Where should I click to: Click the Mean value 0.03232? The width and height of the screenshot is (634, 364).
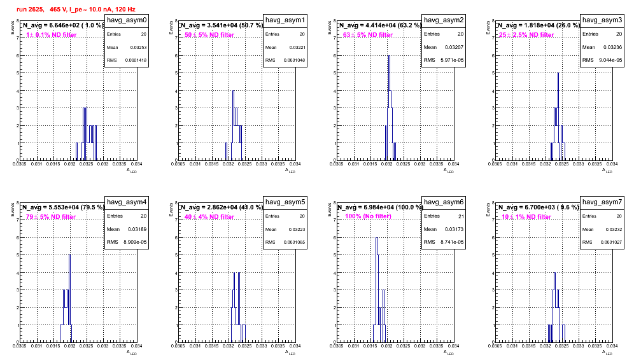[x=614, y=229]
